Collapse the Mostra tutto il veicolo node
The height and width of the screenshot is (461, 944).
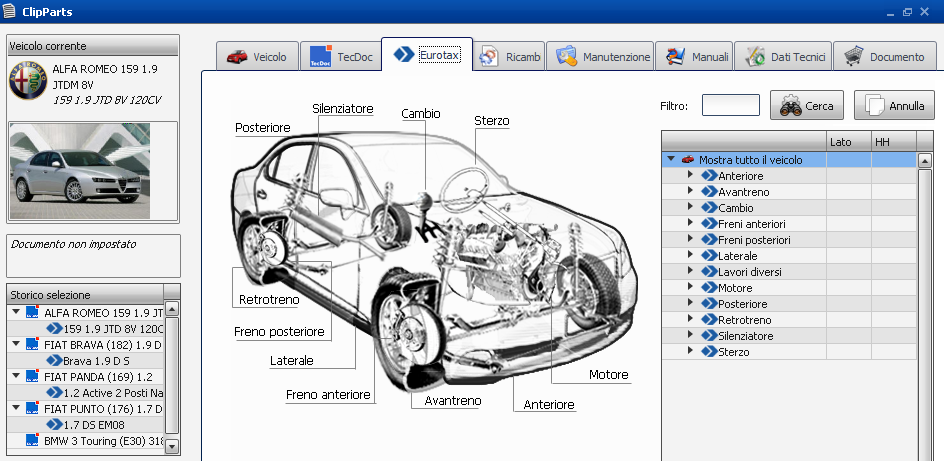[x=671, y=159]
